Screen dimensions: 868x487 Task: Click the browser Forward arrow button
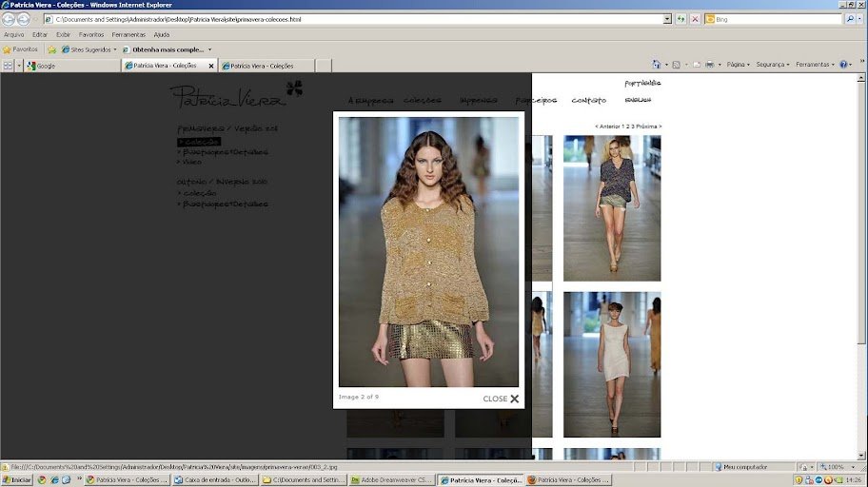pos(23,19)
